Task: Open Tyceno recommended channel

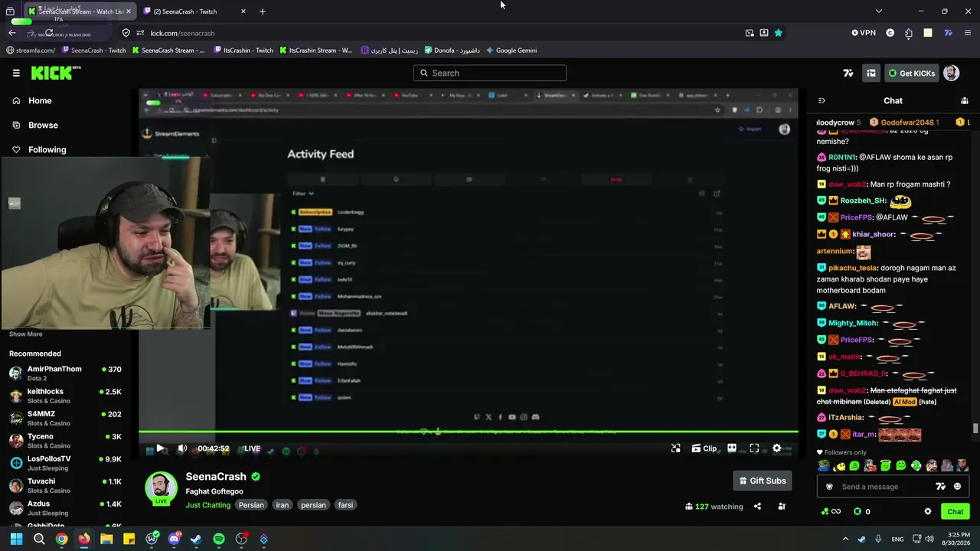Action: (65, 441)
